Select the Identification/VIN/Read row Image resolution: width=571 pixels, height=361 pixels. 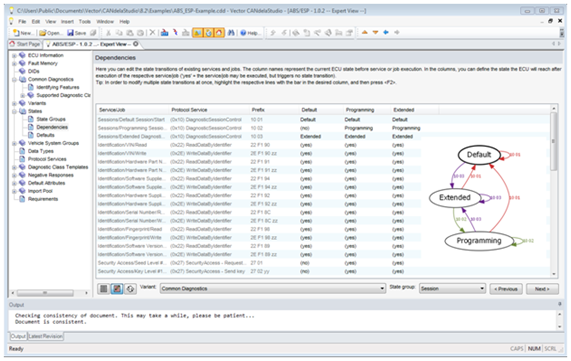259,145
